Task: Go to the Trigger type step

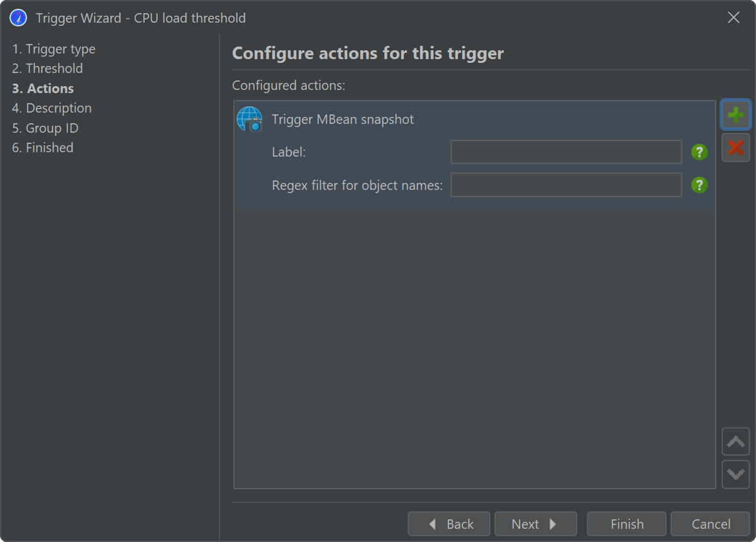Action: pos(54,49)
